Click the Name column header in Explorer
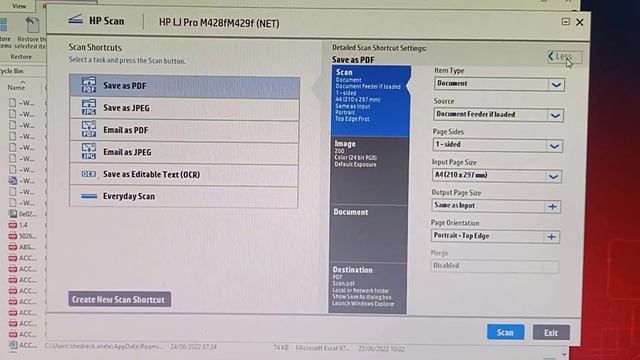The height and width of the screenshot is (360, 640). (16, 87)
